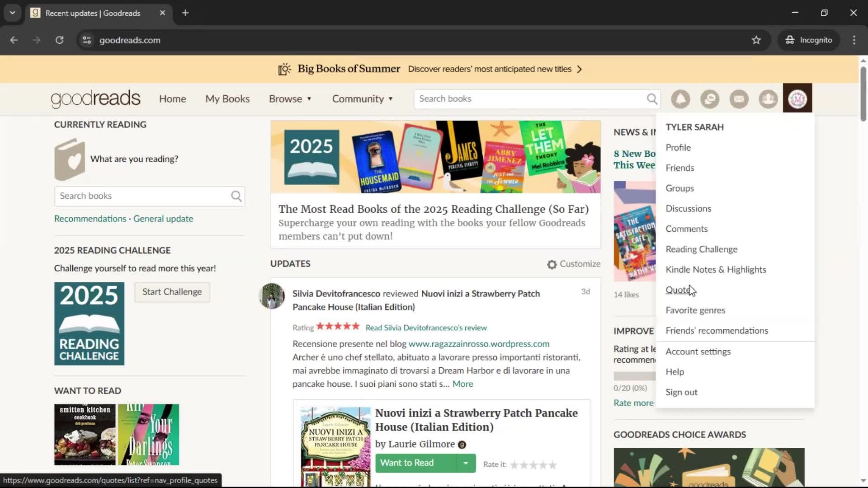Open the smitten kitchen cookbook cover
The width and height of the screenshot is (868, 488).
[x=85, y=435]
